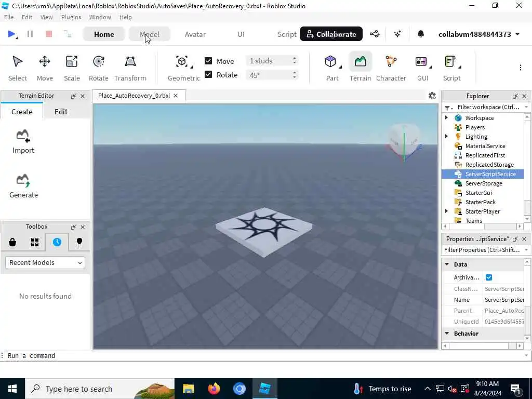The height and width of the screenshot is (399, 532).
Task: Open the notifications bell
Action: pos(420,34)
